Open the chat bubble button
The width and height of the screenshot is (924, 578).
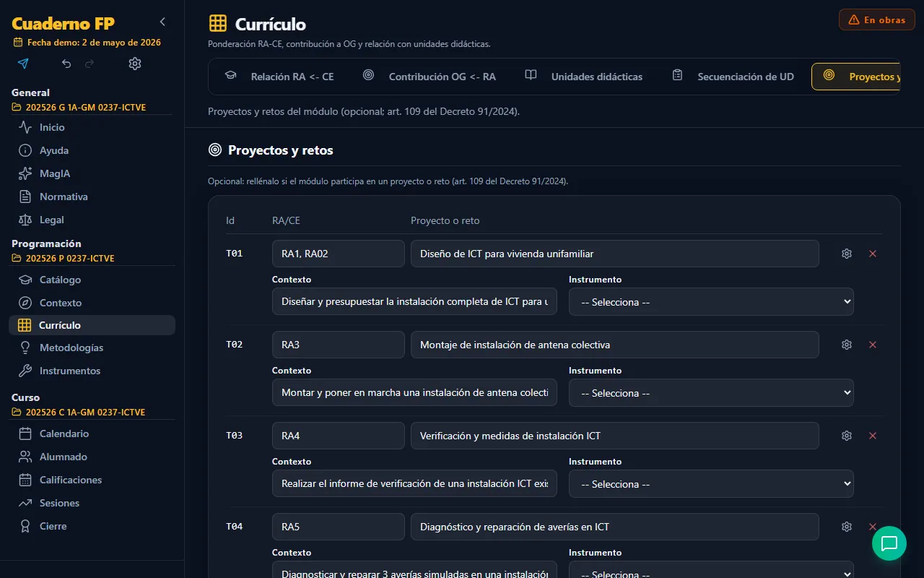point(889,543)
